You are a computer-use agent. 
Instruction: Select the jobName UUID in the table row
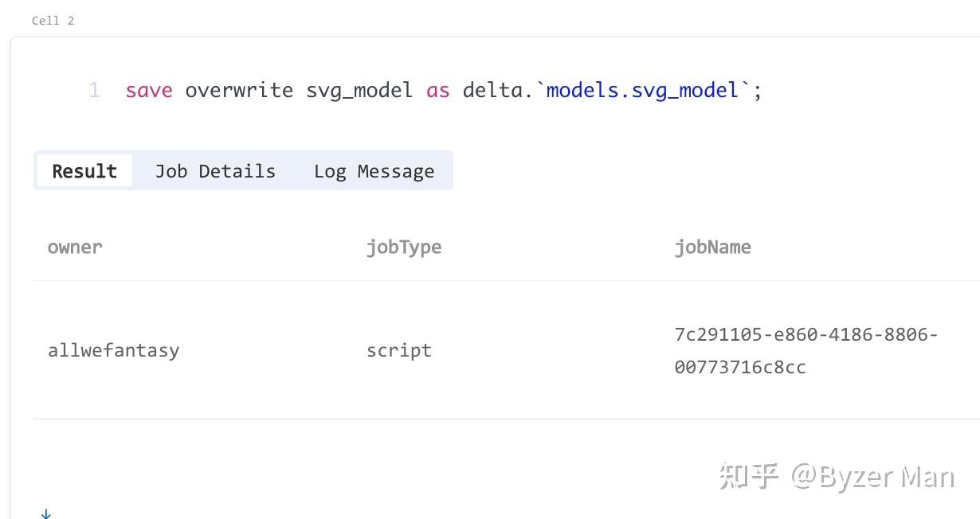pyautogui.click(x=806, y=350)
